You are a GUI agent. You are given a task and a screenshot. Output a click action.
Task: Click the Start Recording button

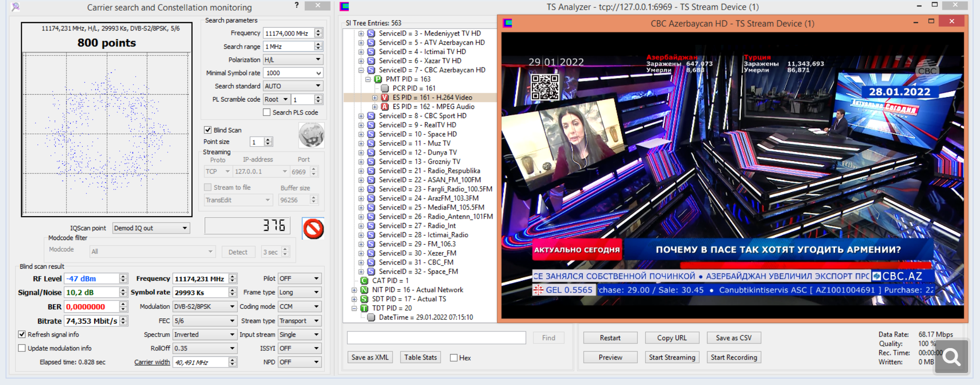733,357
